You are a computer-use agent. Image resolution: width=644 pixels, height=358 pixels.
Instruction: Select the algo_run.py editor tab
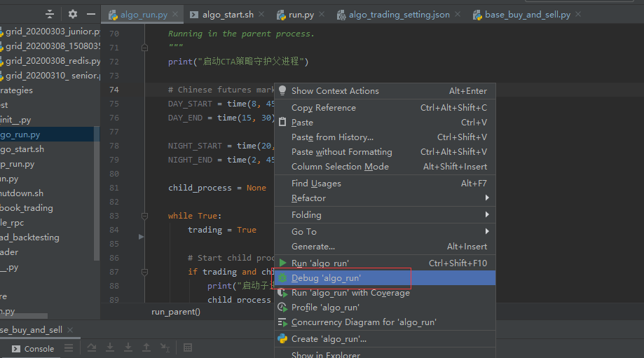(144, 15)
